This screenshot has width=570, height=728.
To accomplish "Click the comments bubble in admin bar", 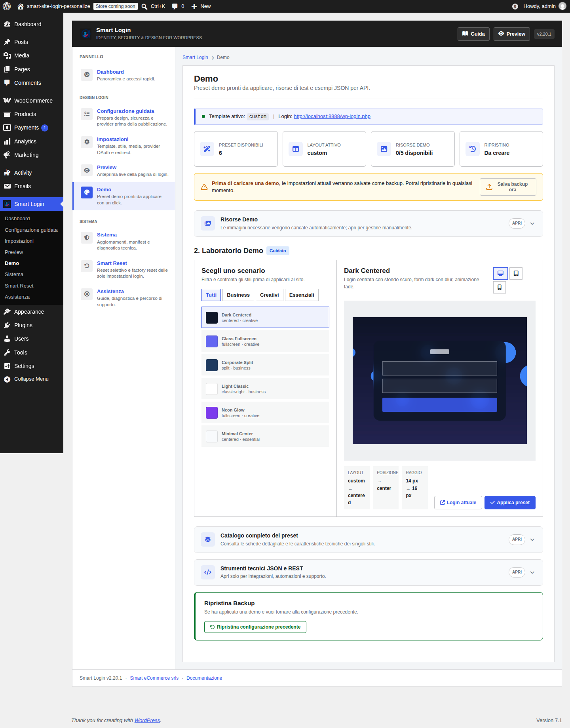I will click(x=175, y=6).
